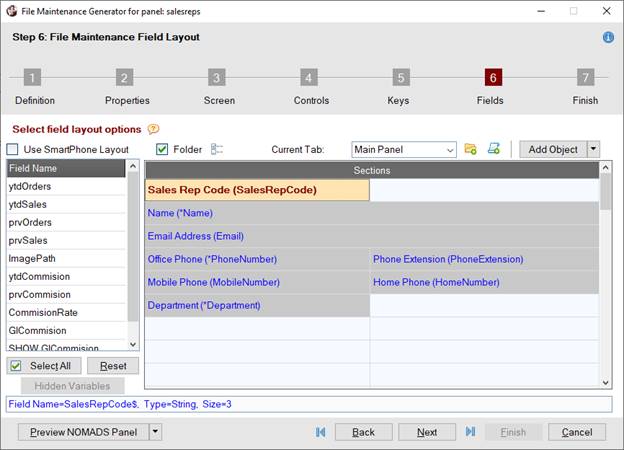Click the tree layout icon next to Folder

click(217, 149)
